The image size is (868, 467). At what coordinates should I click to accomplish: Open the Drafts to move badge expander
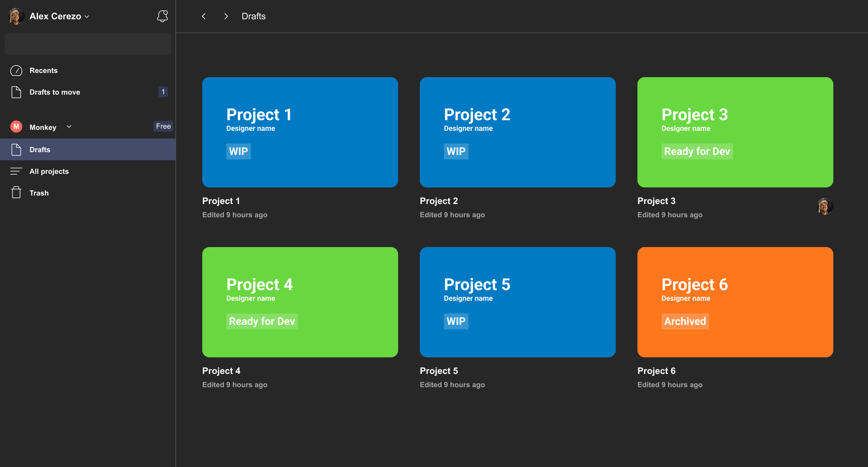(x=162, y=92)
